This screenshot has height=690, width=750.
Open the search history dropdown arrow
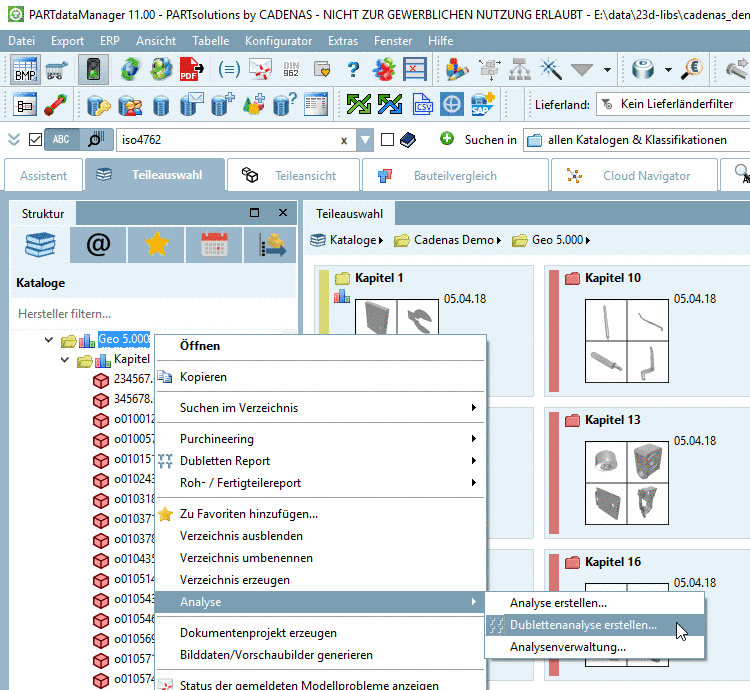365,140
